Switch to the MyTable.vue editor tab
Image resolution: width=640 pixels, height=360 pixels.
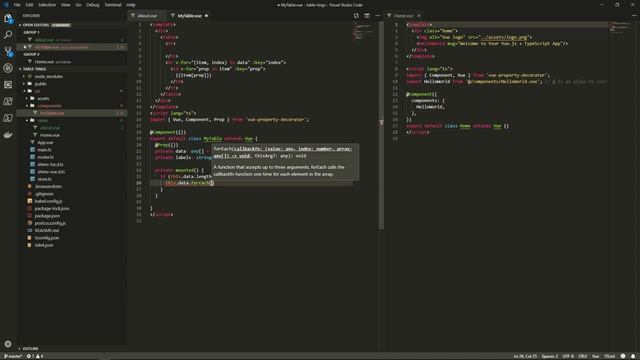(189, 16)
